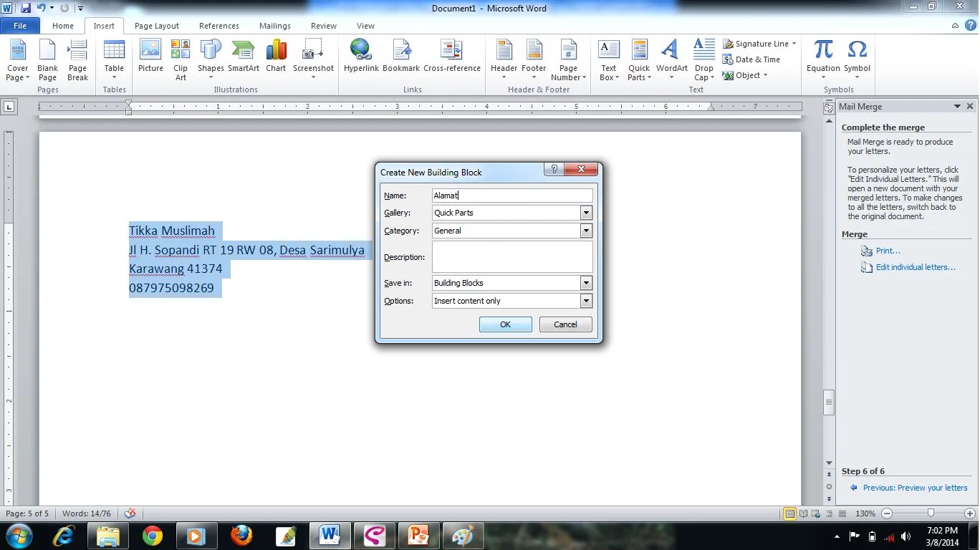980x550 pixels.
Task: Insert a Blank Page
Action: pos(47,60)
